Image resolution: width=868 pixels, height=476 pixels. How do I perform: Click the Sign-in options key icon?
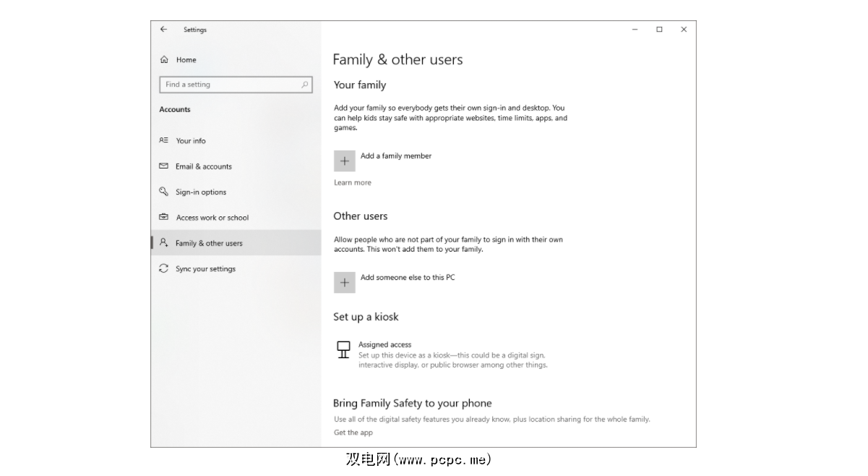164,192
